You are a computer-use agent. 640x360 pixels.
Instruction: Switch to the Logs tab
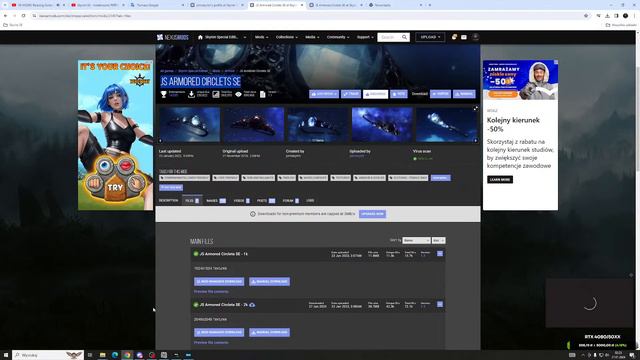310,201
